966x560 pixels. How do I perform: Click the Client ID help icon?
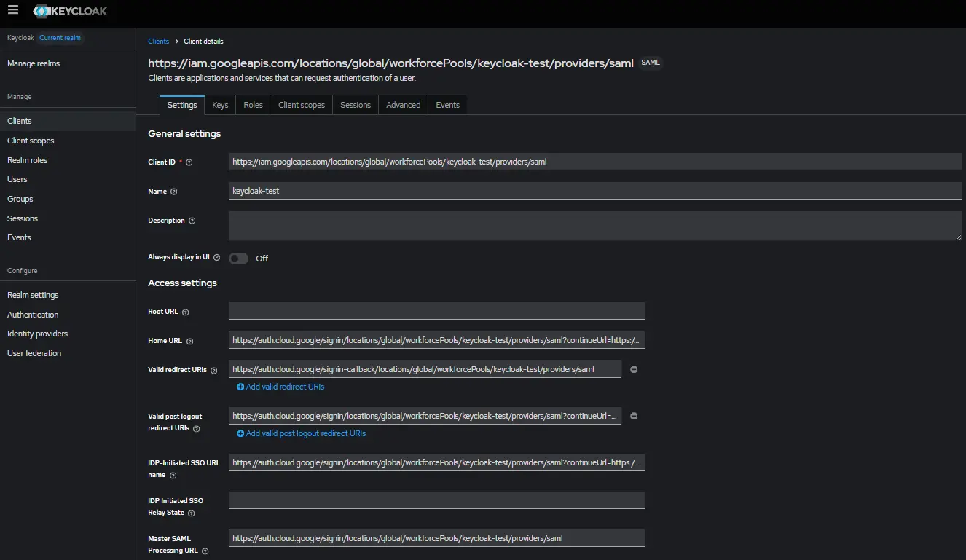(189, 162)
